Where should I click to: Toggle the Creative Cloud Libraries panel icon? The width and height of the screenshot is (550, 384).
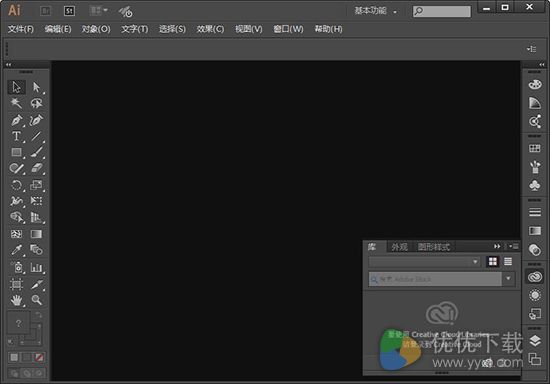(535, 277)
